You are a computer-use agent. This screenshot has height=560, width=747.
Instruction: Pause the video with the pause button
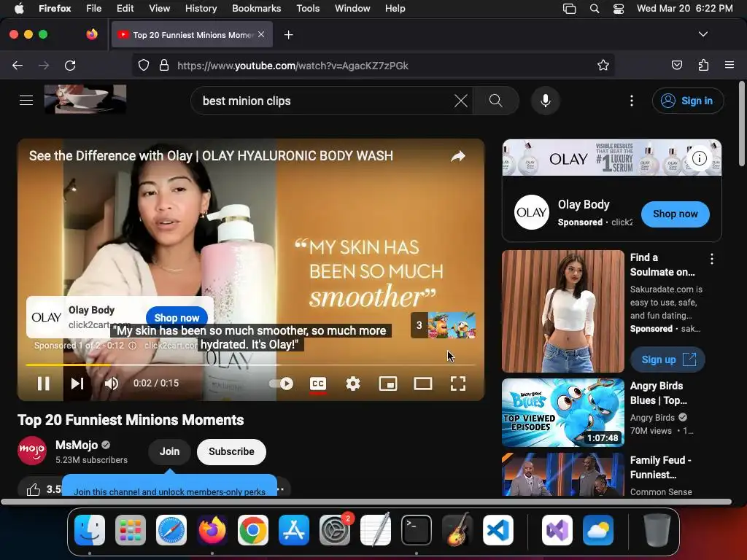click(x=43, y=384)
